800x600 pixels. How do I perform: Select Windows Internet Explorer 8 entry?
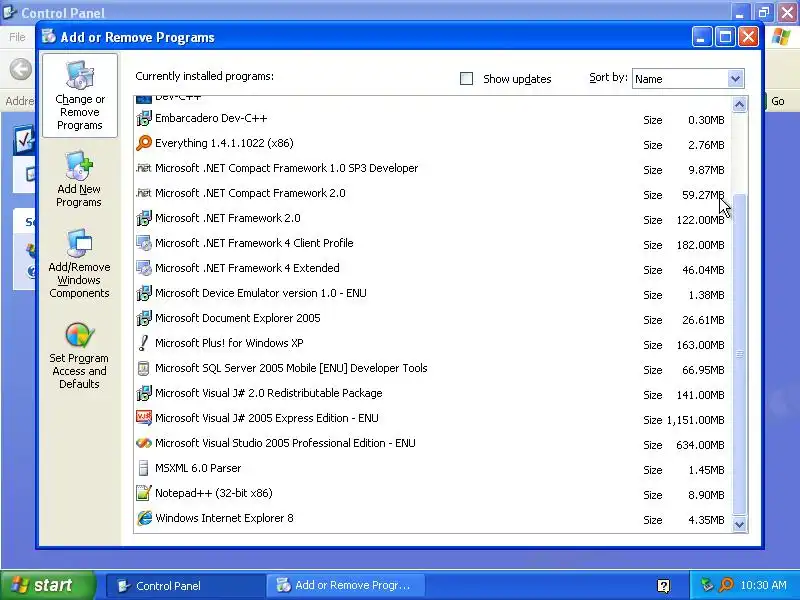tap(433, 519)
